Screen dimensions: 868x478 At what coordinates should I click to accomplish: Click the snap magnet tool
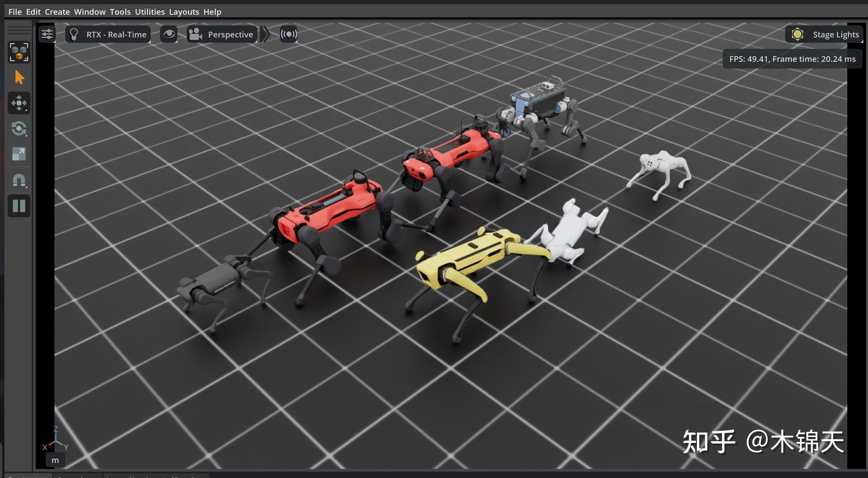[x=19, y=181]
